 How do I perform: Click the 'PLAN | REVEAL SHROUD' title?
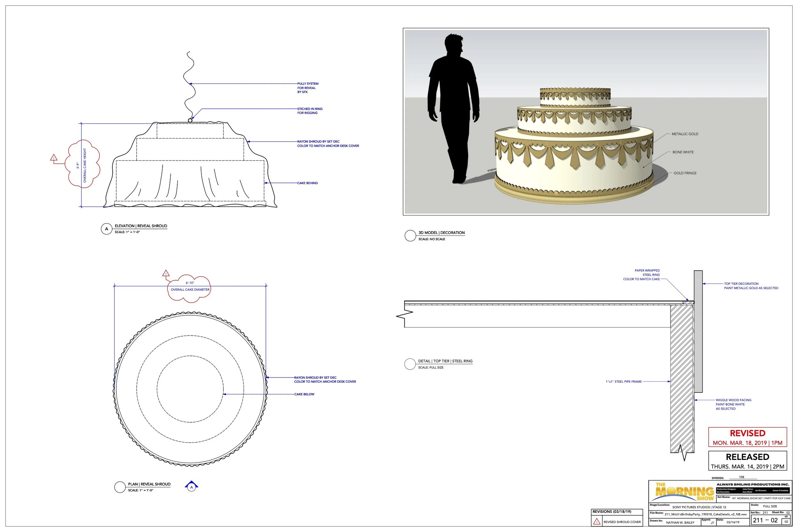149,484
